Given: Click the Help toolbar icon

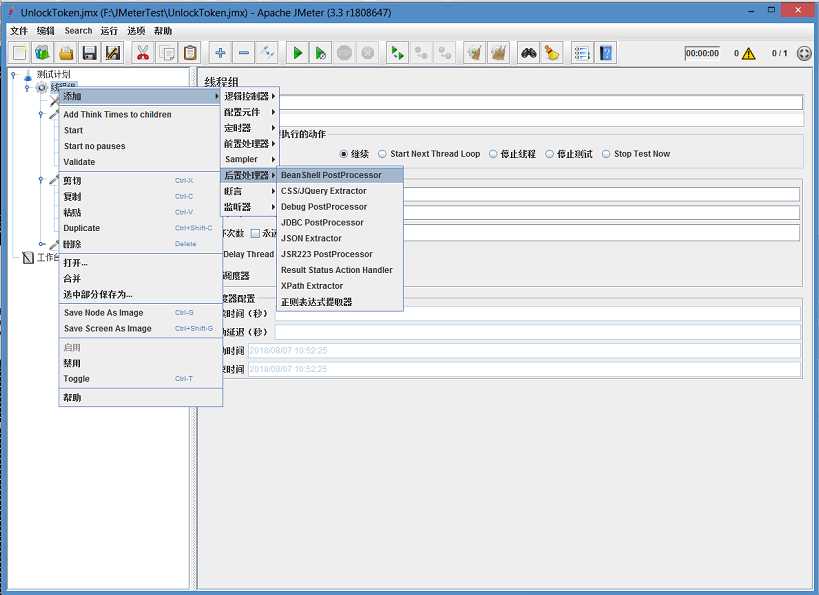Looking at the screenshot, I should [606, 53].
